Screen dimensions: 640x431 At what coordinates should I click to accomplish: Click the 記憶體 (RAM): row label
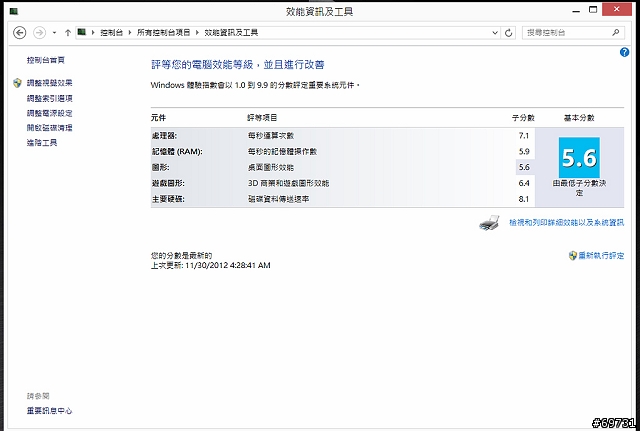[x=177, y=151]
